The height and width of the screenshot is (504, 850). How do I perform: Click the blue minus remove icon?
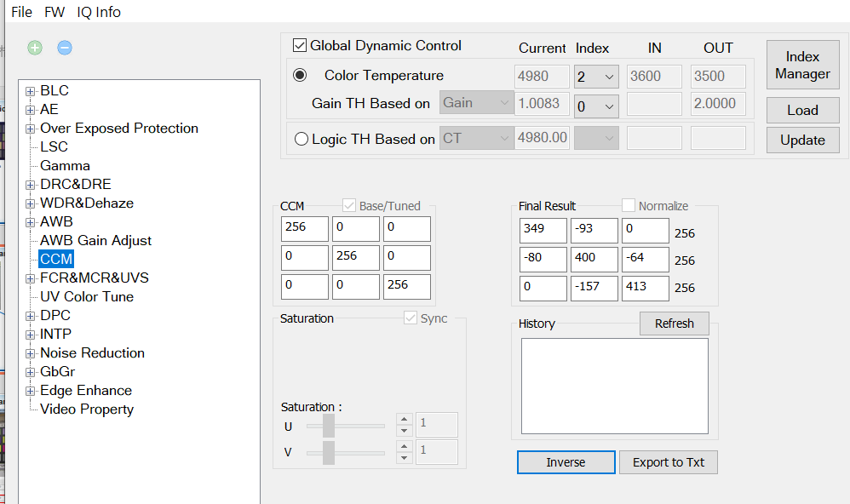coord(65,48)
